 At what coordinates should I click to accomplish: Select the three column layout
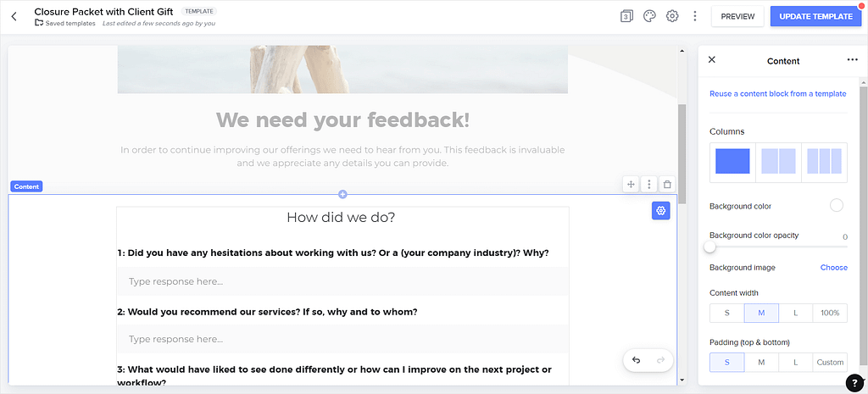click(x=824, y=161)
